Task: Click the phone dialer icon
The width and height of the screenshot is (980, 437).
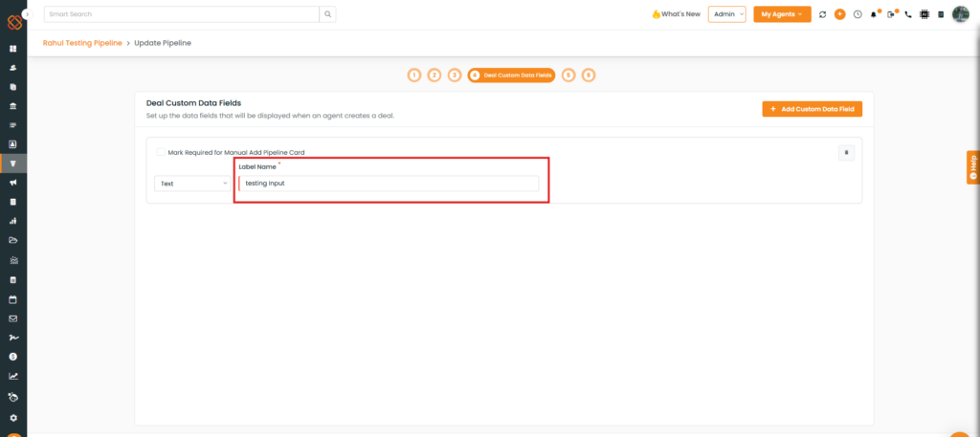Action: 908,14
